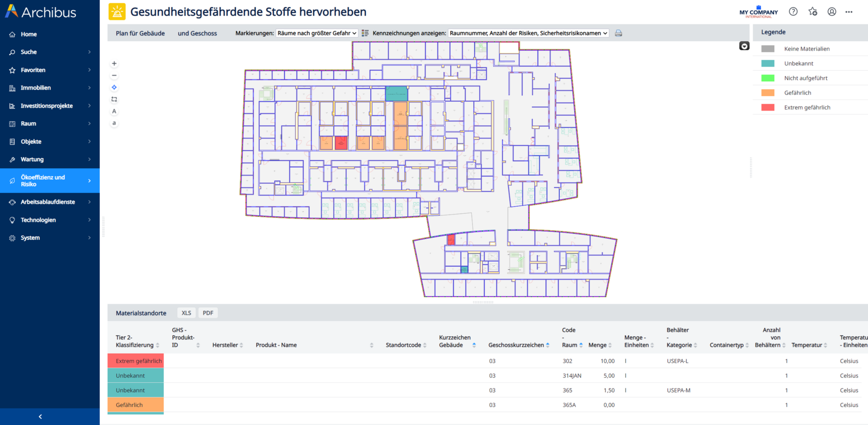Increase label text size with large A

(x=114, y=111)
